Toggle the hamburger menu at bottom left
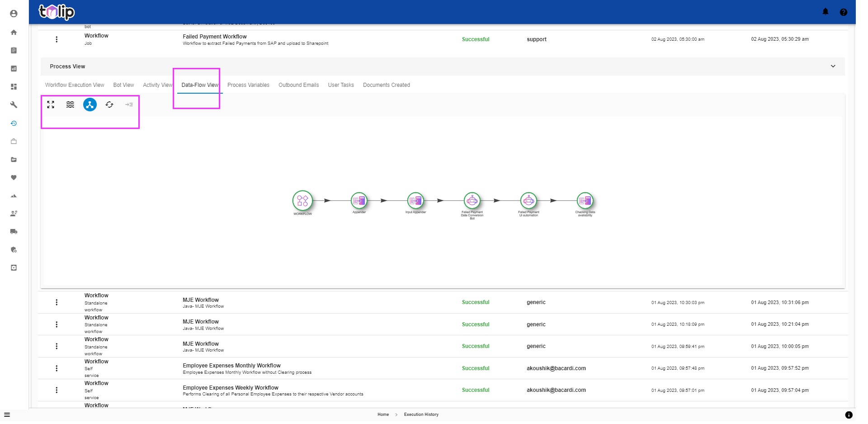Screen dimensions: 868x424 click(7, 414)
